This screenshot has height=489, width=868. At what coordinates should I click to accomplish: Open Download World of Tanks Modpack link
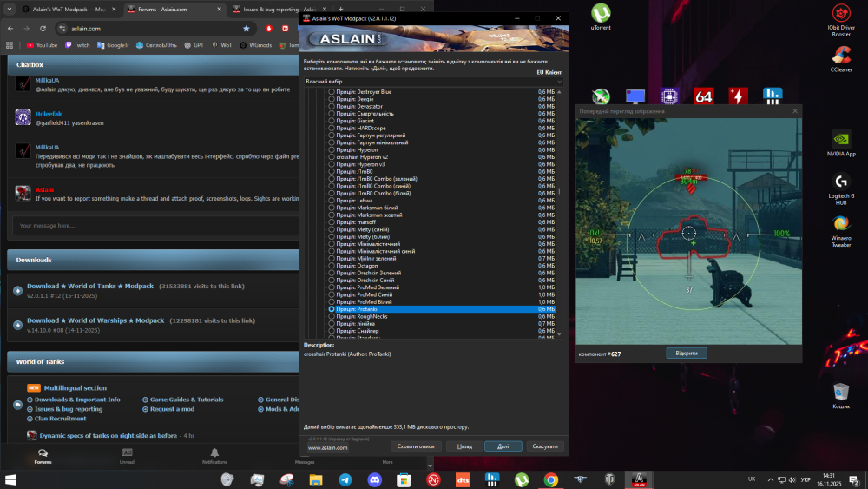pyautogui.click(x=90, y=287)
